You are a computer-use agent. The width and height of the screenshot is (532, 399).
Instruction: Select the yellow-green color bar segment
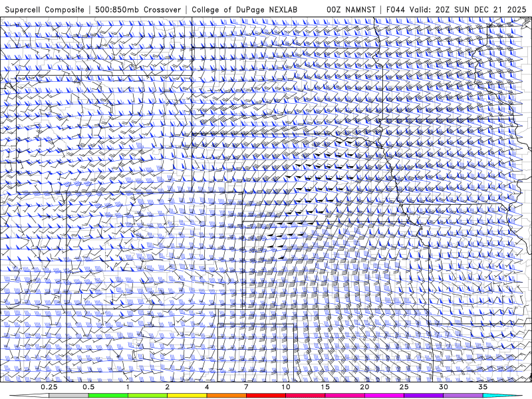pyautogui.click(x=148, y=396)
